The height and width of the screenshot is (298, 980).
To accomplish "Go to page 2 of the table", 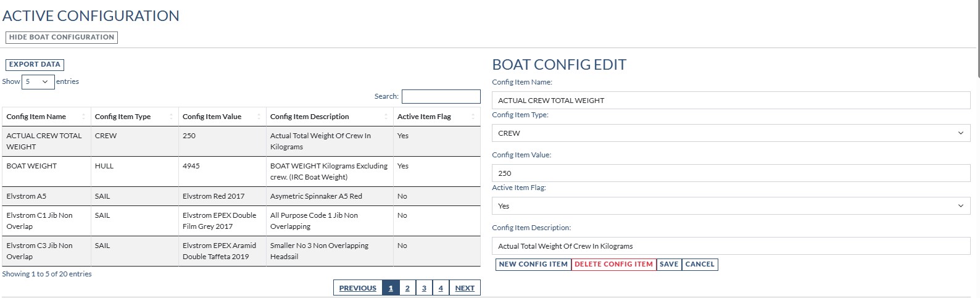I will 407,288.
